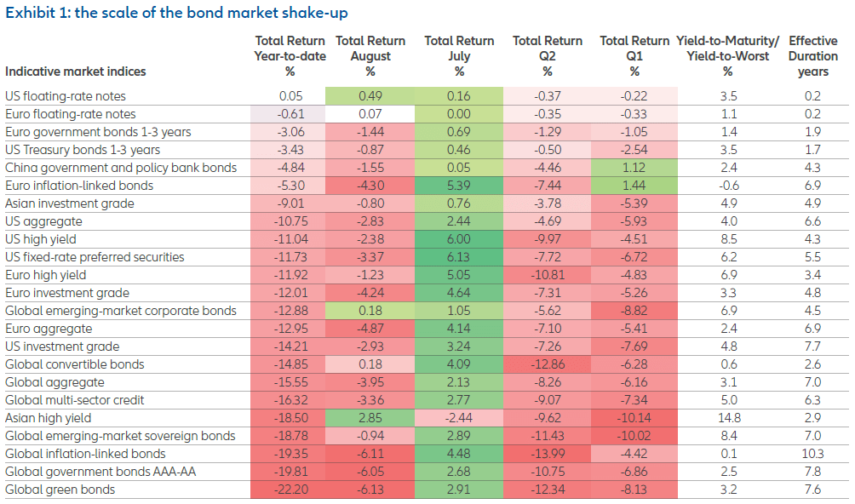This screenshot has width=855, height=504.
Task: Click the dark green 6.13 July cell
Action: tap(459, 257)
